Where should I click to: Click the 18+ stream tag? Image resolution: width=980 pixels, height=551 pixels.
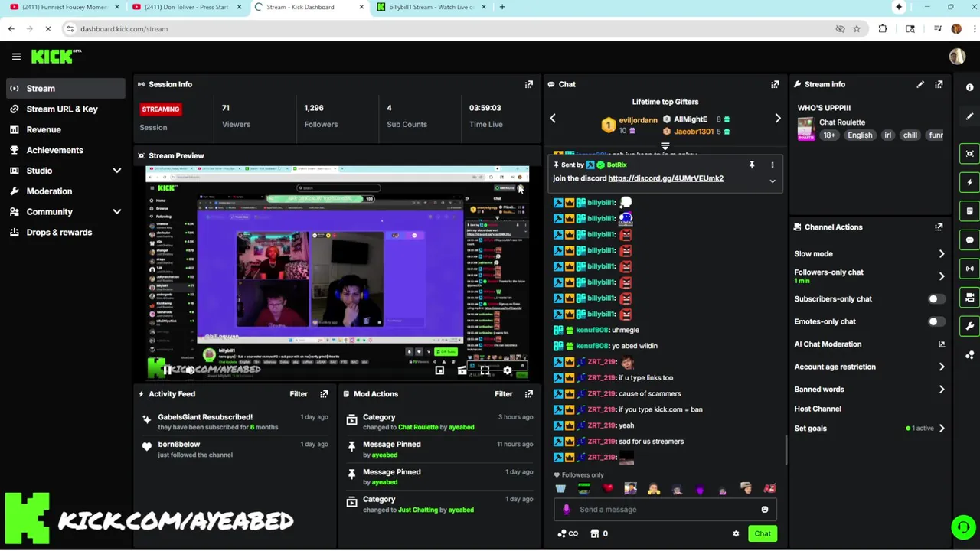pyautogui.click(x=829, y=135)
